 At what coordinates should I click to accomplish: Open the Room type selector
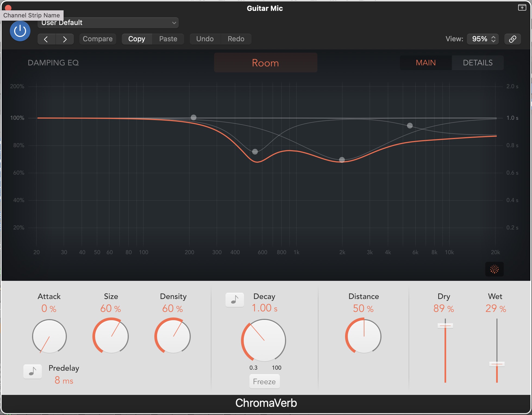tap(265, 63)
